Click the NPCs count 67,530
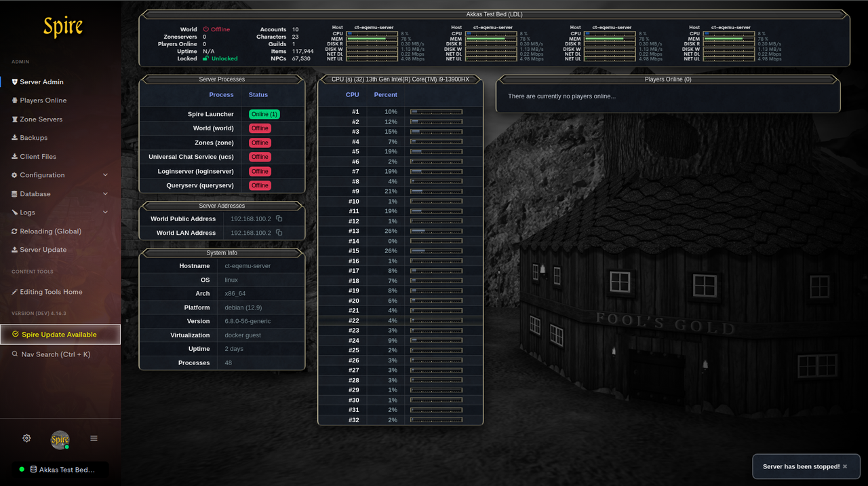The height and width of the screenshot is (486, 868). point(301,58)
